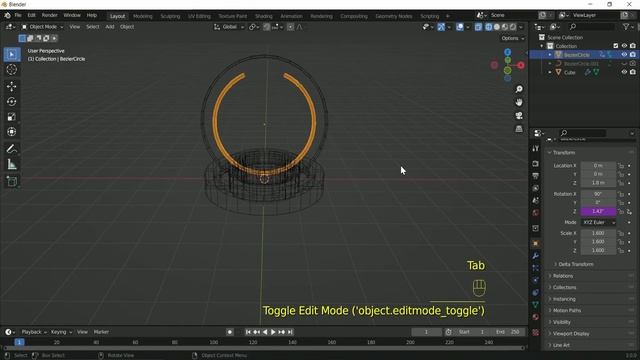Screen dimensions: 640x360
Task: Jump to the timeline end frame
Action: [290, 332]
